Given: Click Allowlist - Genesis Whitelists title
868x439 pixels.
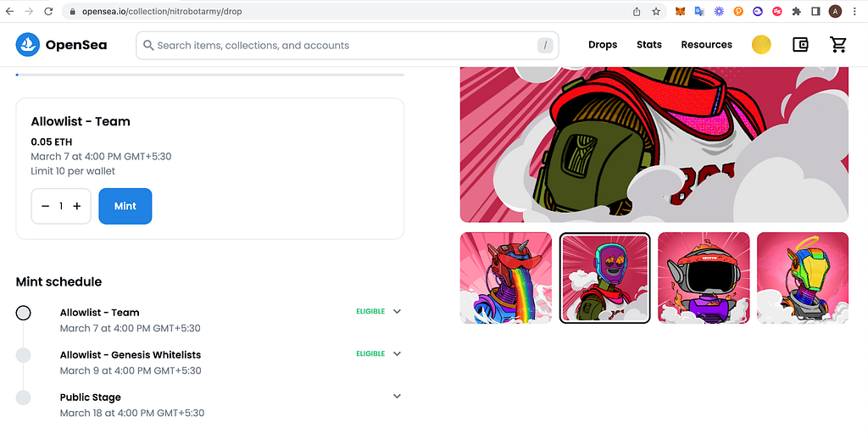Looking at the screenshot, I should click(130, 355).
